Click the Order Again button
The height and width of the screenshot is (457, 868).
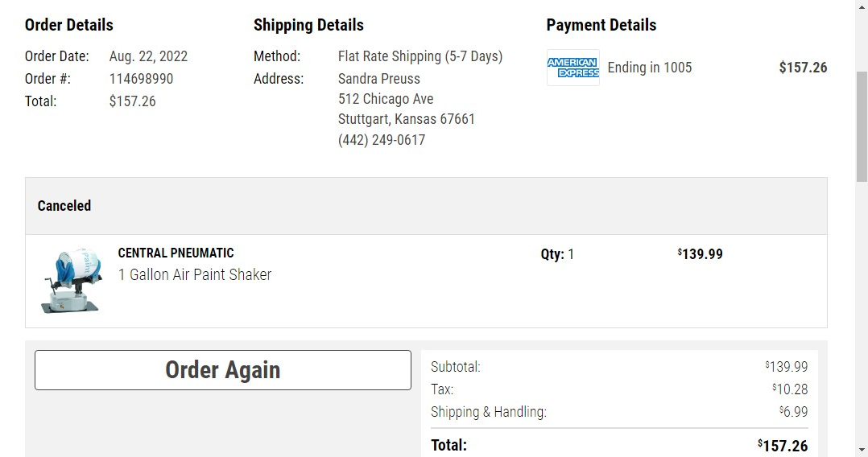click(x=222, y=369)
